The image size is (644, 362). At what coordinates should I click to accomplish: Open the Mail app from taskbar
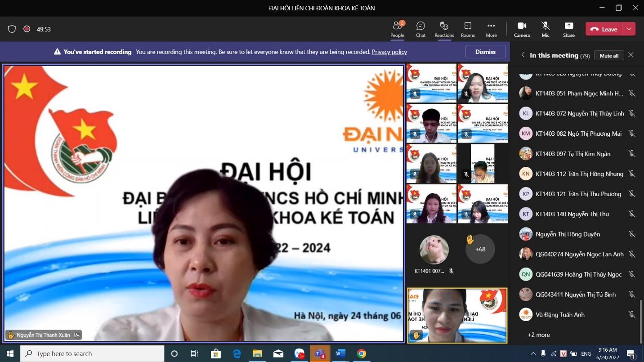click(x=278, y=353)
